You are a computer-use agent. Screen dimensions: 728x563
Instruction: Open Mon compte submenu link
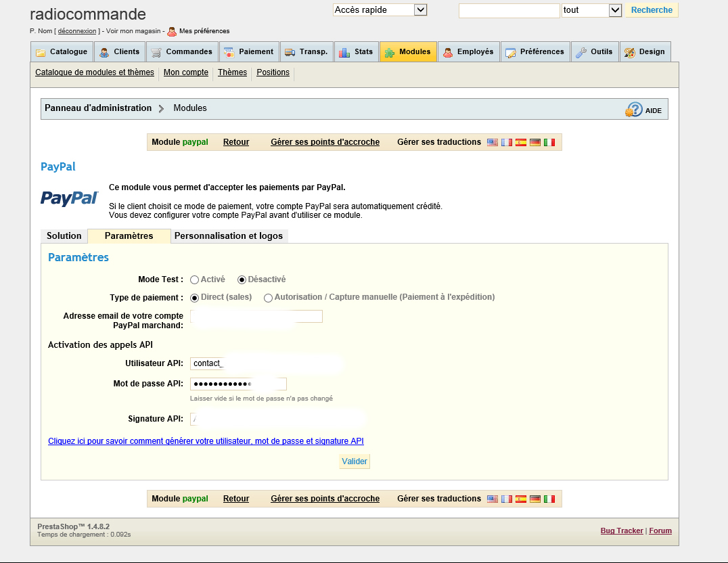pyautogui.click(x=185, y=72)
